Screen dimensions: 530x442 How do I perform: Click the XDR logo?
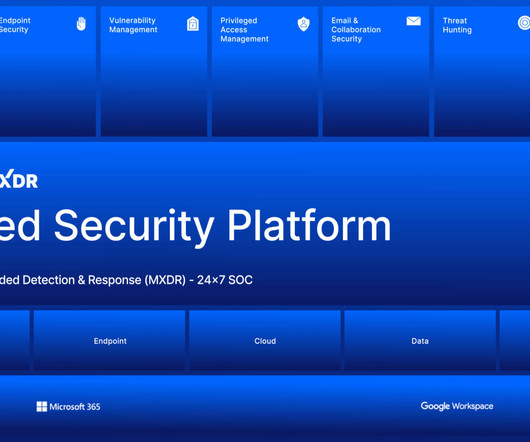(19, 179)
